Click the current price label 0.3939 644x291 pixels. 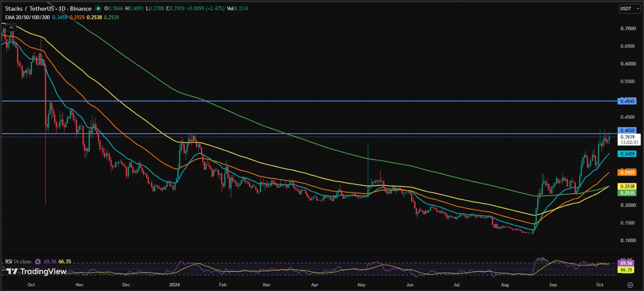click(x=628, y=137)
